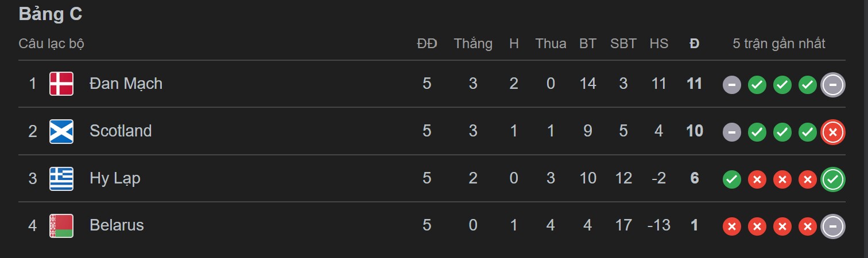The image size is (868, 258).
Task: Click Belarus's latest draw icon, circled
Action: pos(833,227)
